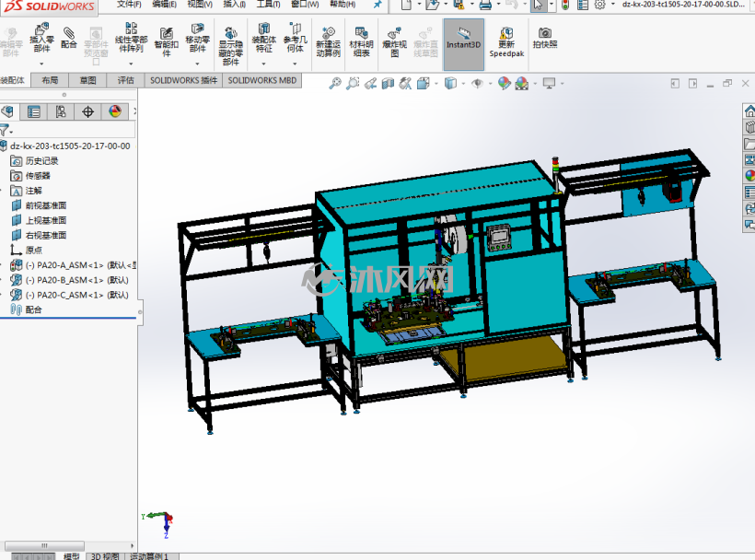Open Reference Geometry (参考几何体) tool
755x560 pixels.
pyautogui.click(x=295, y=38)
